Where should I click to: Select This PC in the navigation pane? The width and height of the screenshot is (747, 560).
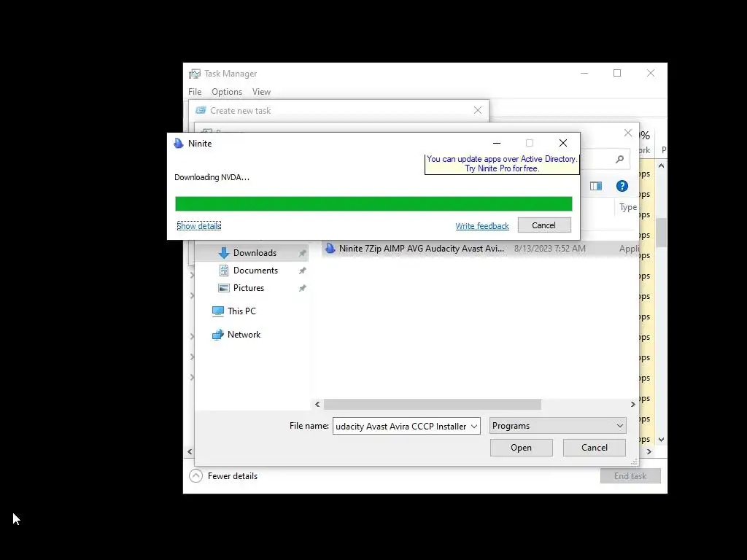[x=241, y=311]
